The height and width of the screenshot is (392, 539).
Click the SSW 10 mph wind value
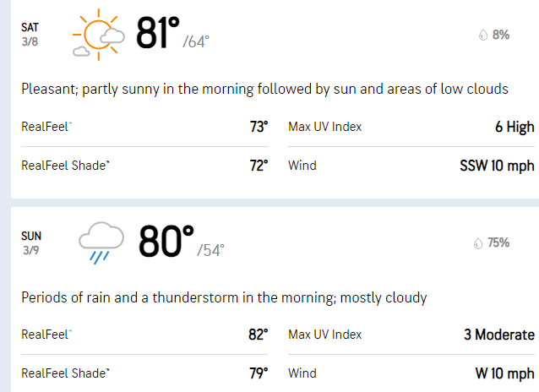pyautogui.click(x=497, y=166)
